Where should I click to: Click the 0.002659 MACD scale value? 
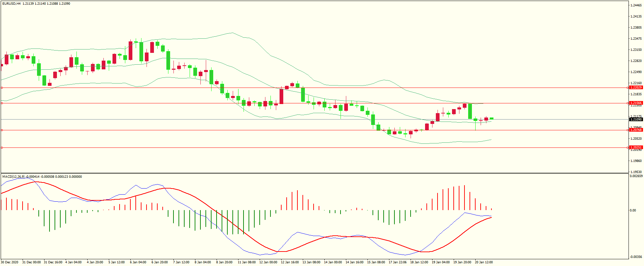coord(636,176)
